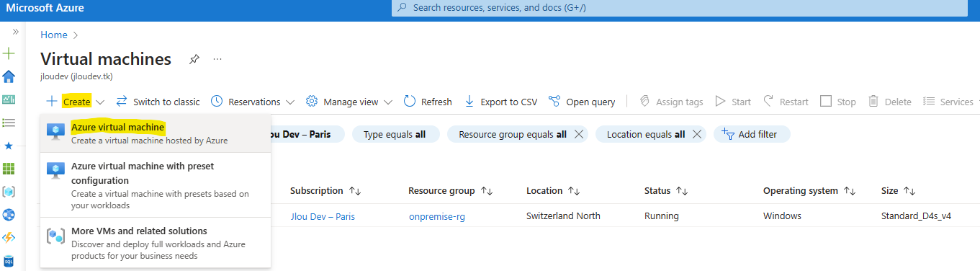Sort by Location column
The image size is (980, 271).
point(553,191)
